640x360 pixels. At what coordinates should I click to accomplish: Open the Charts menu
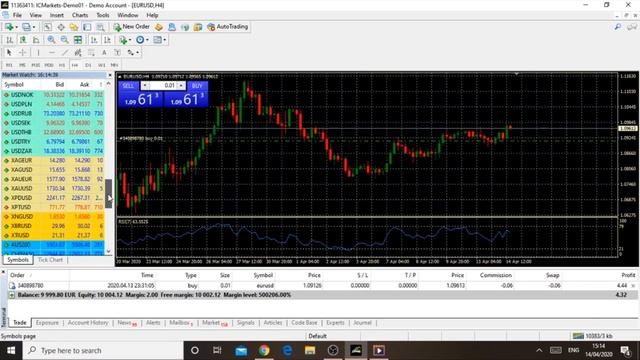[80, 15]
